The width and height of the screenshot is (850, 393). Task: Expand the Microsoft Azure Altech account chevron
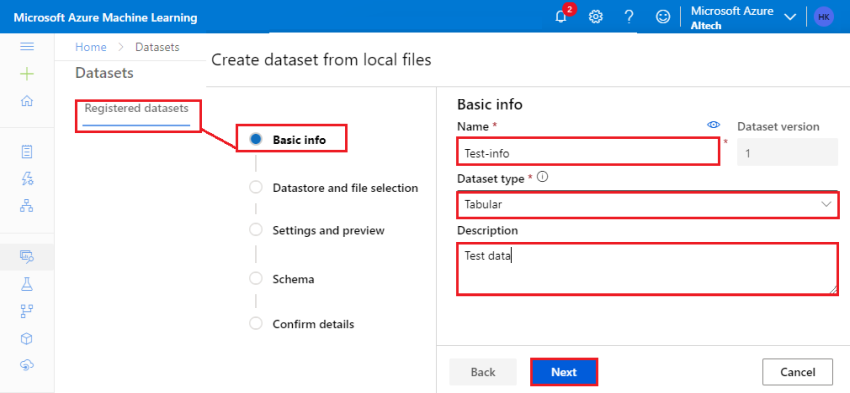point(790,17)
